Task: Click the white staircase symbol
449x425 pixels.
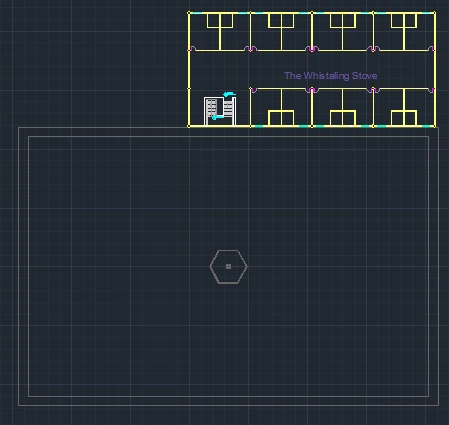Action: (220, 111)
